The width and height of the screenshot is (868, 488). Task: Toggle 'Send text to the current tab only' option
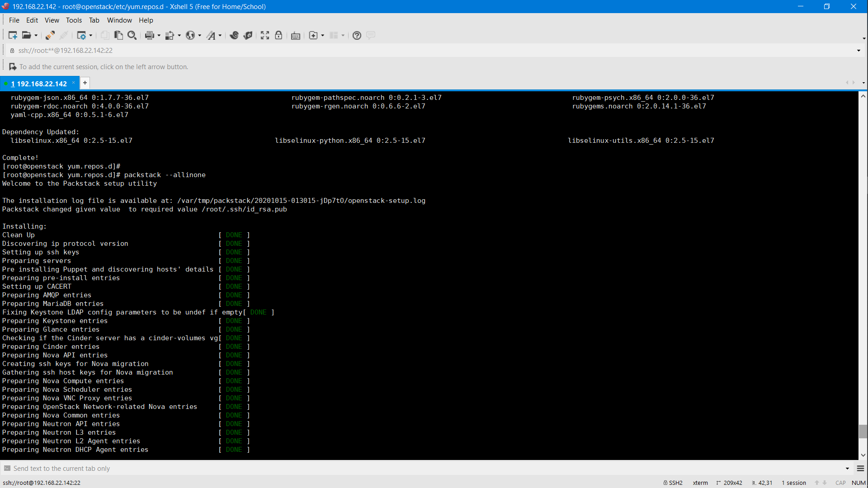click(x=62, y=469)
